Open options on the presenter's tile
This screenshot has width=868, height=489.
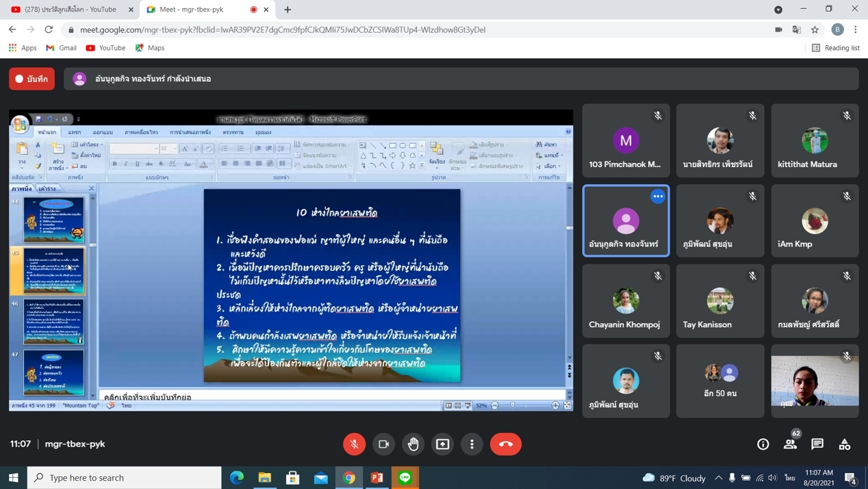(x=658, y=197)
